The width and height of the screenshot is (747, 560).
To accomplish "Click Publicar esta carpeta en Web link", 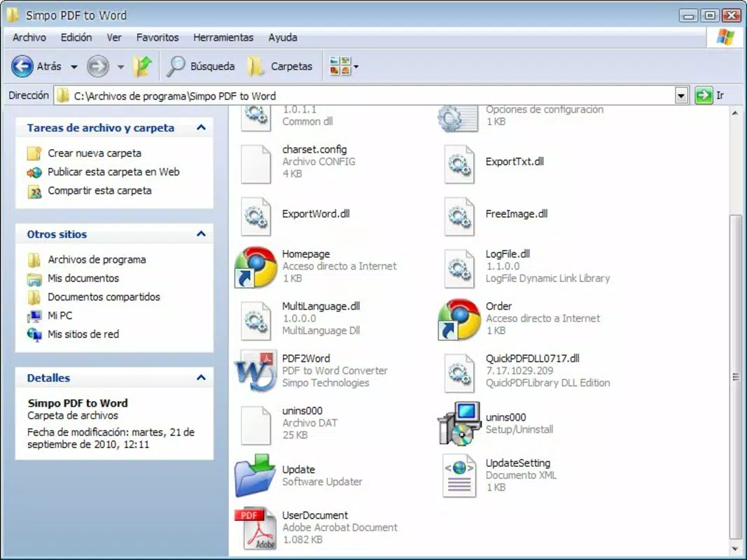I will click(x=113, y=172).
